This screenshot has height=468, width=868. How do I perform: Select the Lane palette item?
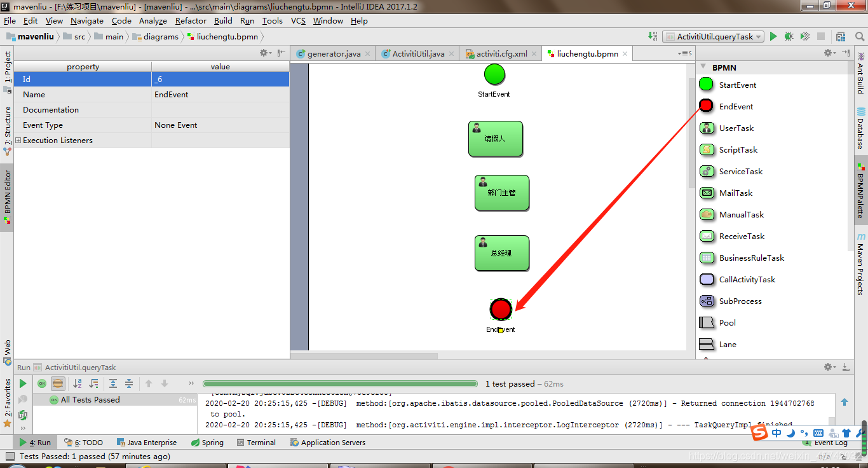(x=717, y=344)
